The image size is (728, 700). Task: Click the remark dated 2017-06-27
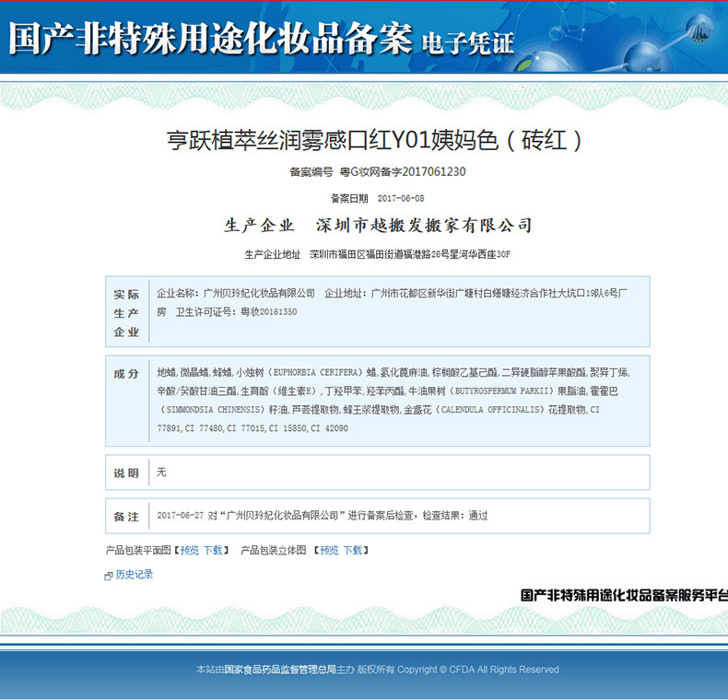[x=323, y=515]
